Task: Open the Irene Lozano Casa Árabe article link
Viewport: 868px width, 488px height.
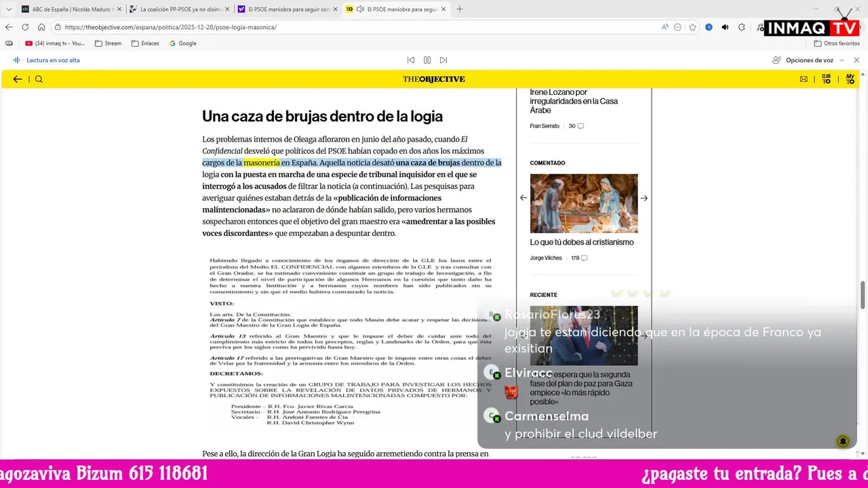Action: (x=574, y=101)
